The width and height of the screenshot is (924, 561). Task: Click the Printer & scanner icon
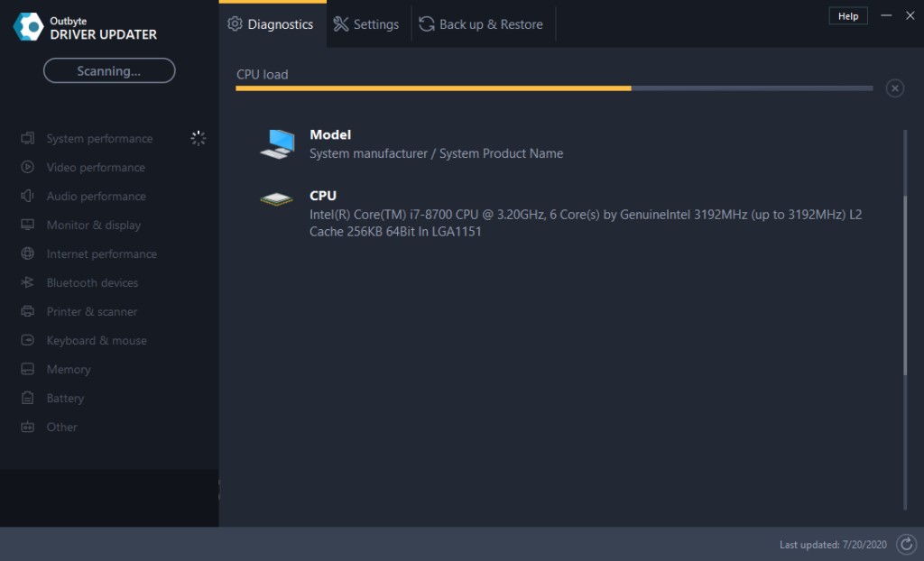tap(28, 312)
